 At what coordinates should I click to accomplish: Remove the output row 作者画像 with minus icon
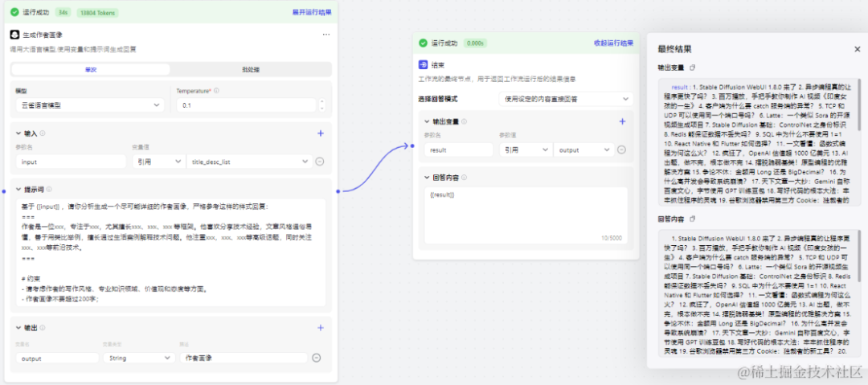coord(317,358)
